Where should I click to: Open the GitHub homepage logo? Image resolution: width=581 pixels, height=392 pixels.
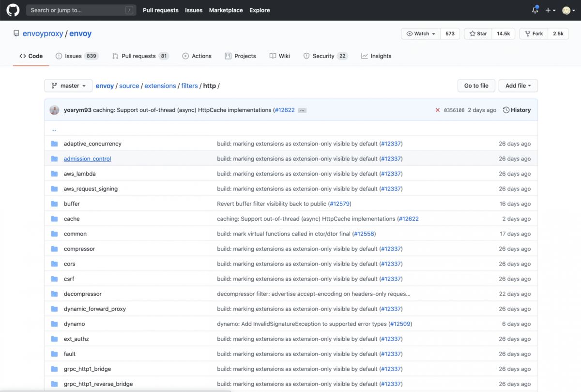[x=13, y=10]
